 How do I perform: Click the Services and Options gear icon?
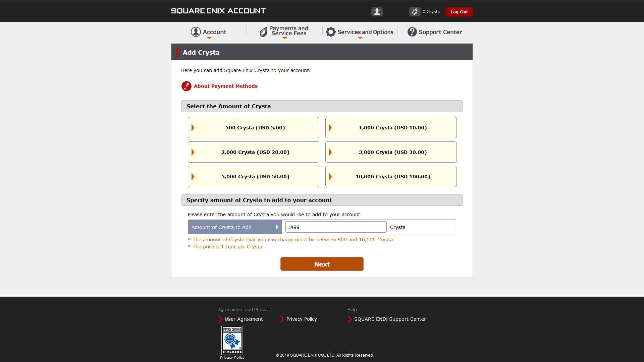pyautogui.click(x=331, y=32)
